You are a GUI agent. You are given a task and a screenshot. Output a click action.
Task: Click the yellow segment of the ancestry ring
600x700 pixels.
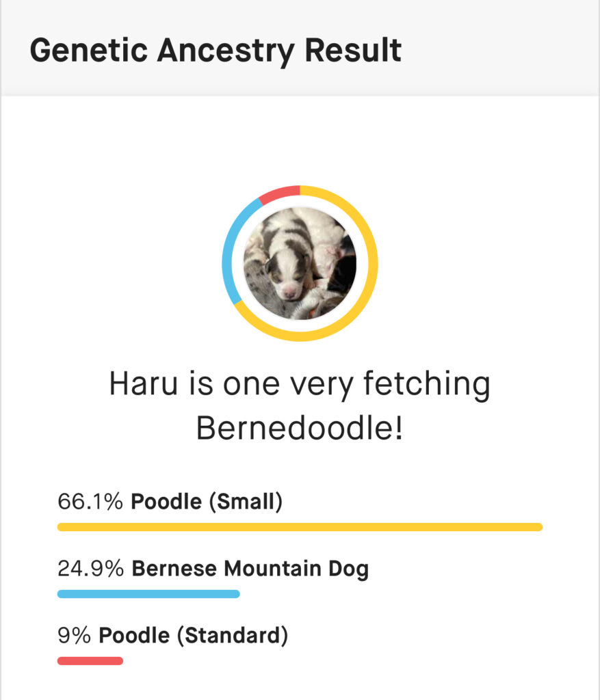tap(373, 263)
